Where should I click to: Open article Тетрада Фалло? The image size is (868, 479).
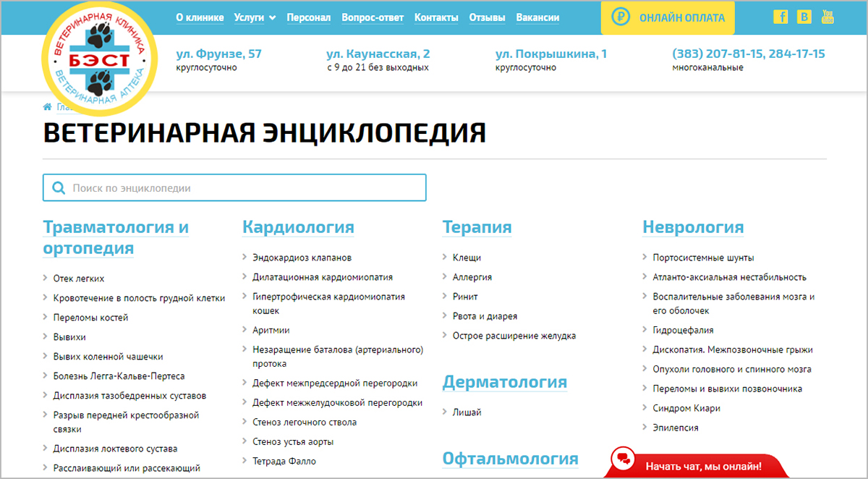click(284, 462)
